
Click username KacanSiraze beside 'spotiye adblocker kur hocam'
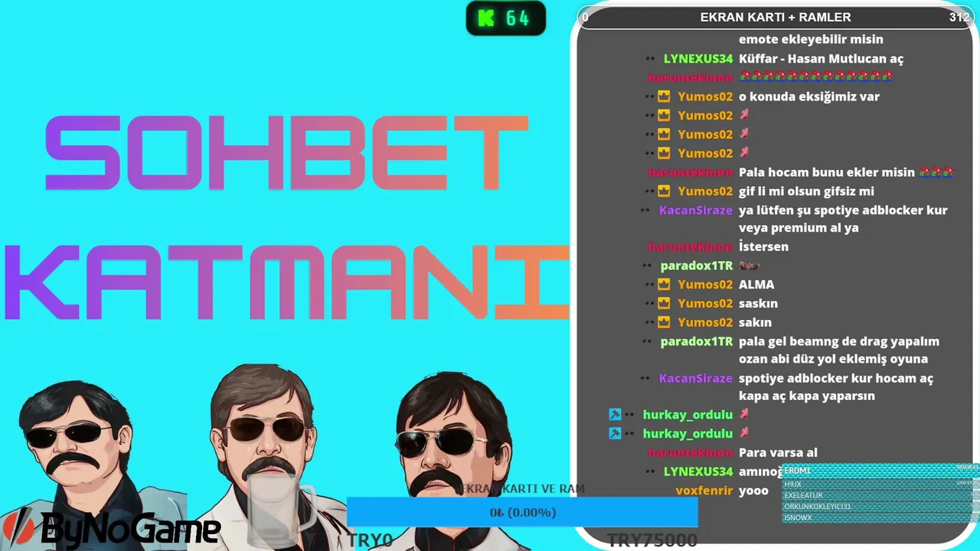[696, 379]
